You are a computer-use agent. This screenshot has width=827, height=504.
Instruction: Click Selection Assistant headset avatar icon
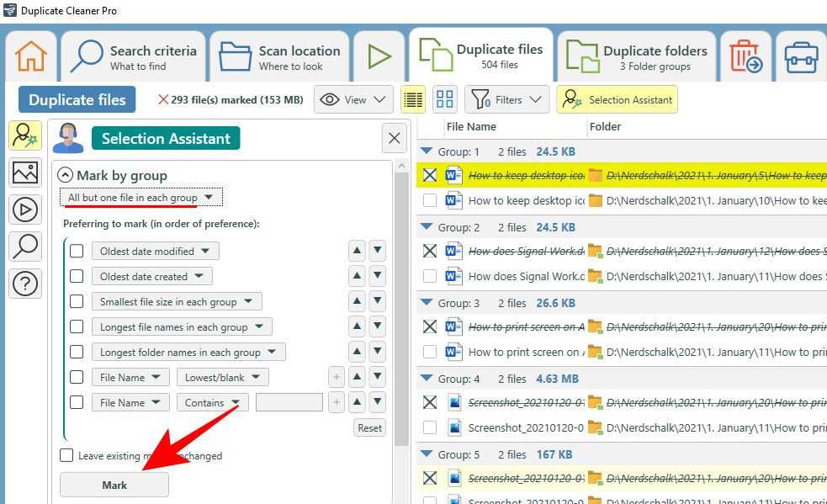[68, 138]
